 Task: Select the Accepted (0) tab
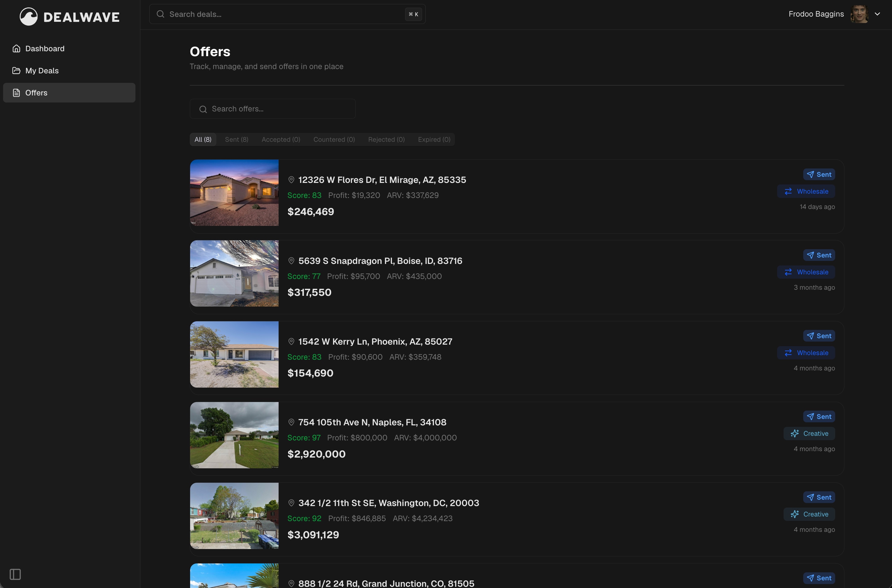pyautogui.click(x=281, y=140)
